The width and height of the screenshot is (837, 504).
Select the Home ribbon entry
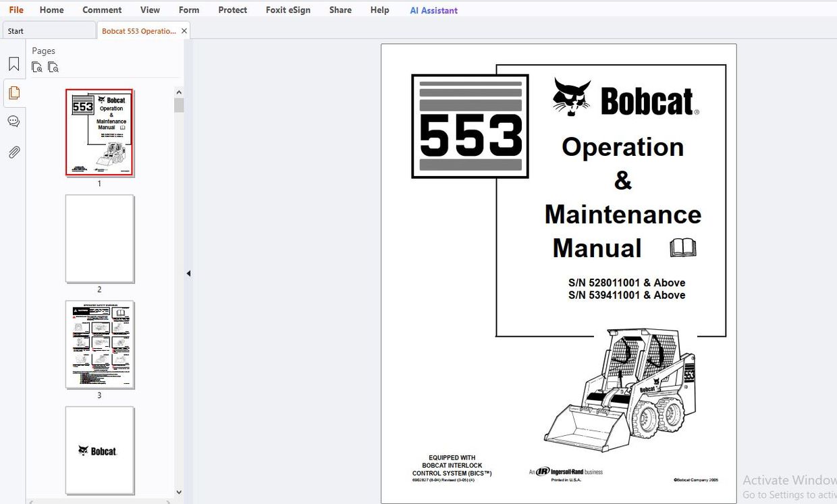point(51,9)
